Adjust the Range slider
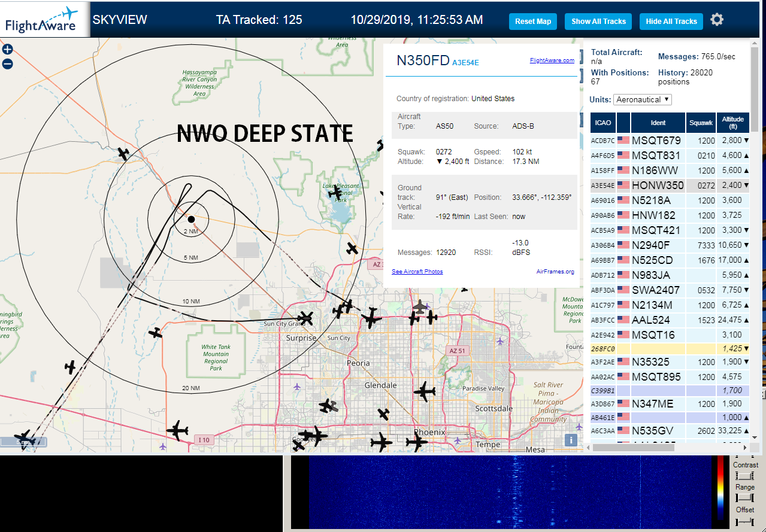 tap(744, 498)
